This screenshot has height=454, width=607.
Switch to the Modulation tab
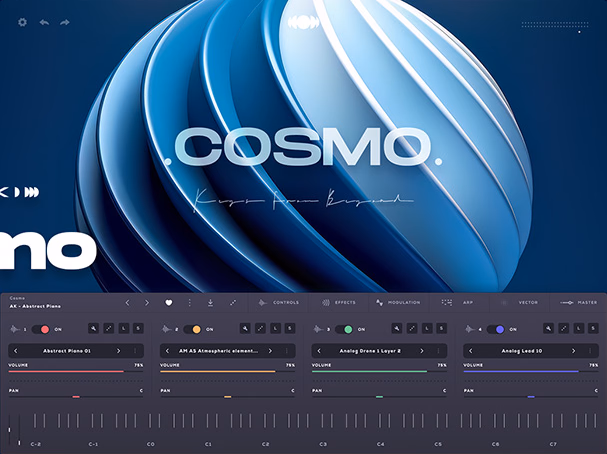point(398,303)
